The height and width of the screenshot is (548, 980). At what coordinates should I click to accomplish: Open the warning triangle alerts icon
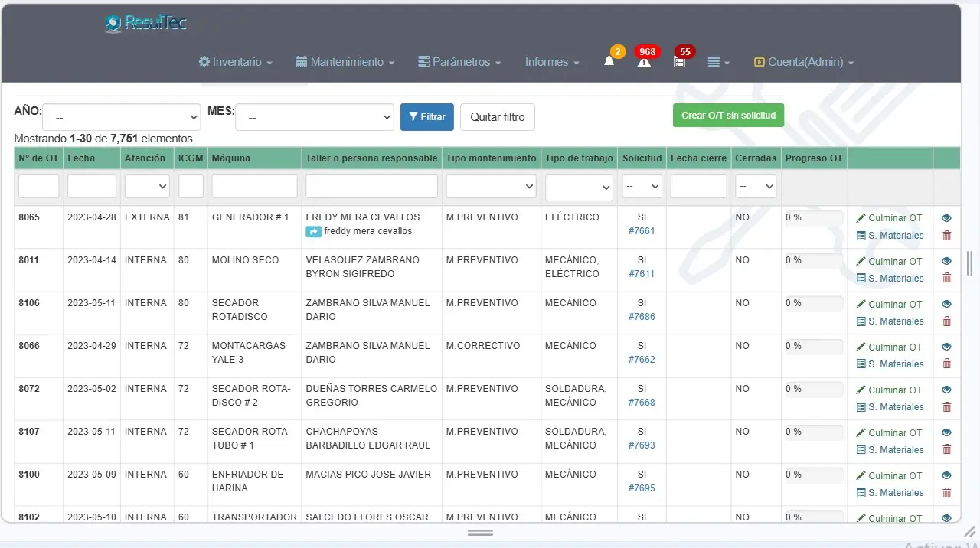coord(644,63)
